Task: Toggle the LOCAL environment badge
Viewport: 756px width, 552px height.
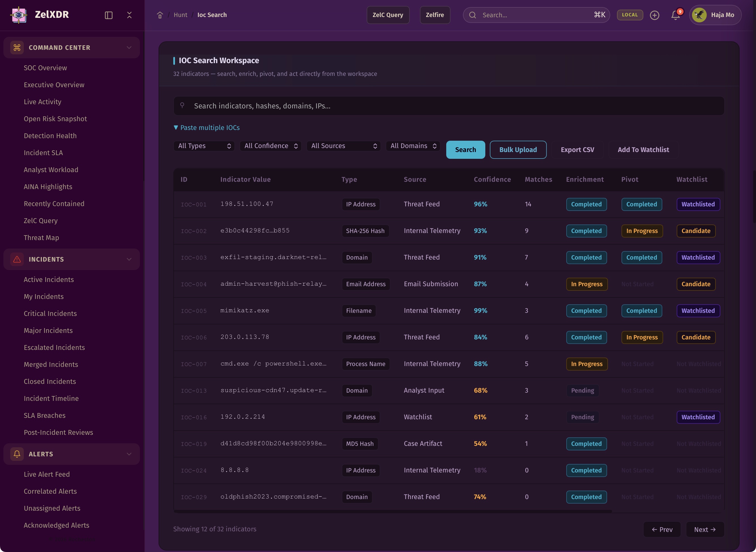Action: (630, 15)
